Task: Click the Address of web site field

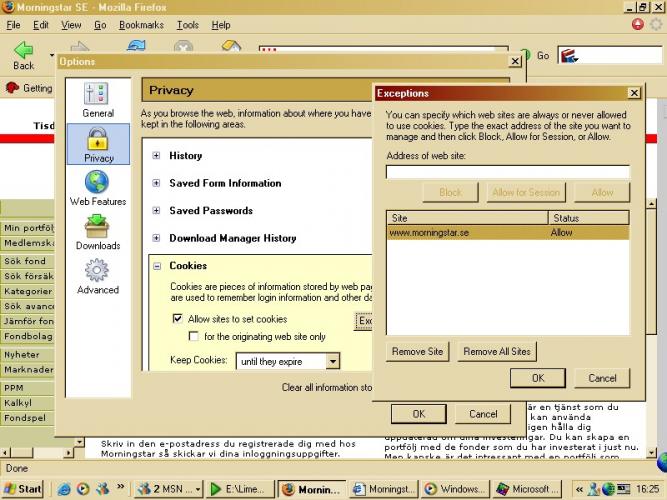Action: [507, 172]
